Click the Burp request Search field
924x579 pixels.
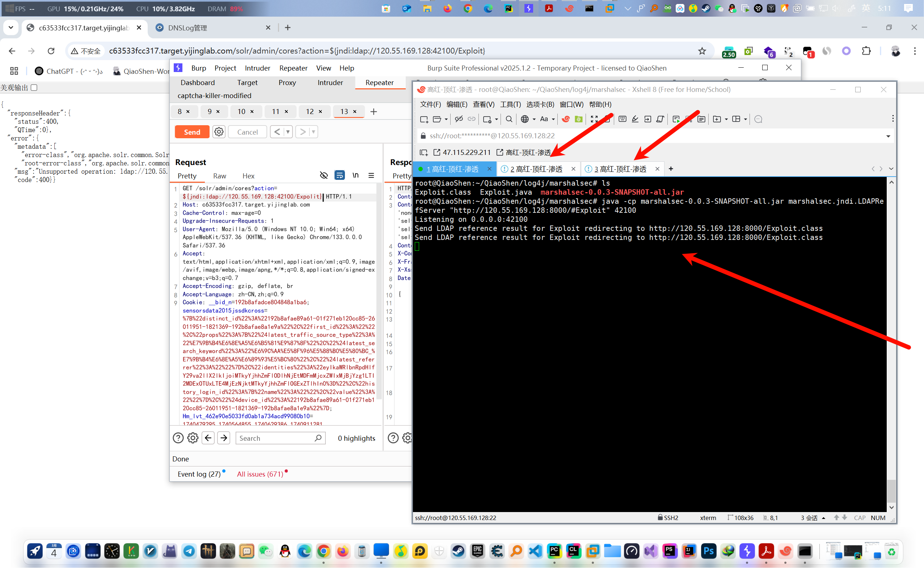click(x=275, y=438)
